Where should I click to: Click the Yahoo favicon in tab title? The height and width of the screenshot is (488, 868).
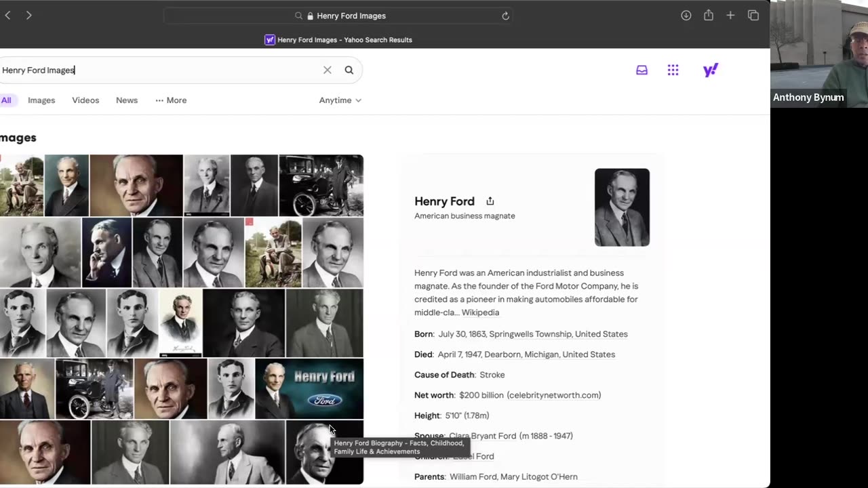(x=269, y=39)
